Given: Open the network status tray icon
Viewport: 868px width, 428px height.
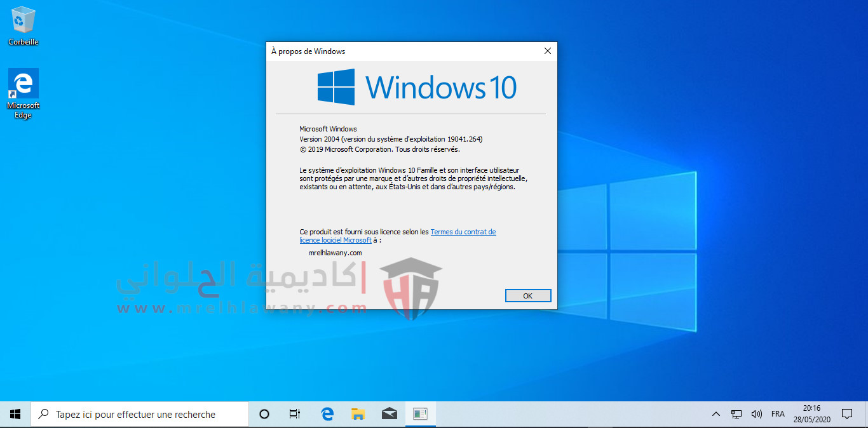Looking at the screenshot, I should pyautogui.click(x=736, y=414).
